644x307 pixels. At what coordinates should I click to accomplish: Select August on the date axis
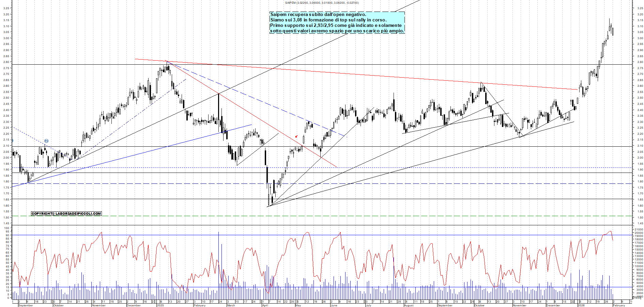click(409, 305)
